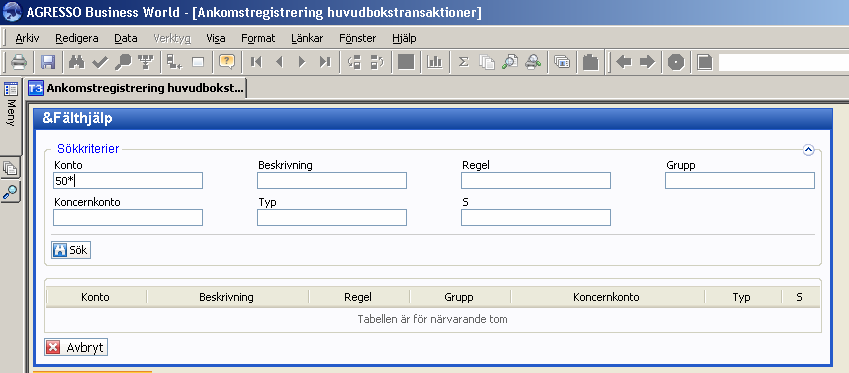Open the Redigera menu
849x373 pixels.
tap(77, 38)
